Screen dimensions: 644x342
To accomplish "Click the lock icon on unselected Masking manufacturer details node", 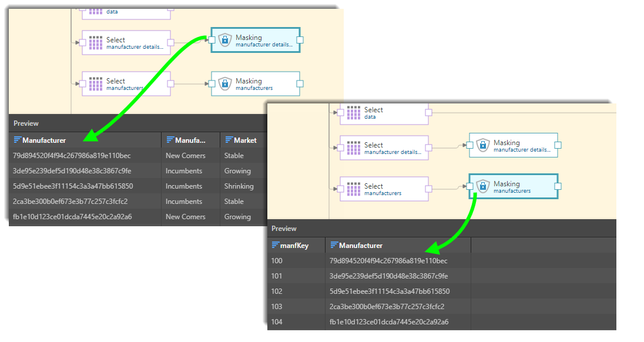I will click(x=482, y=145).
